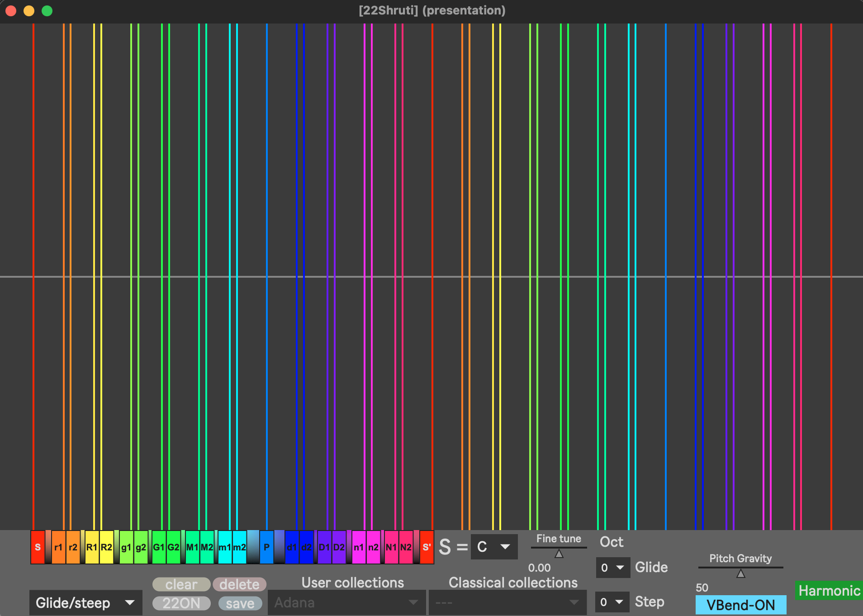The height and width of the screenshot is (616, 863).
Task: Click the Pitch Gravity slider handle
Action: 740,573
